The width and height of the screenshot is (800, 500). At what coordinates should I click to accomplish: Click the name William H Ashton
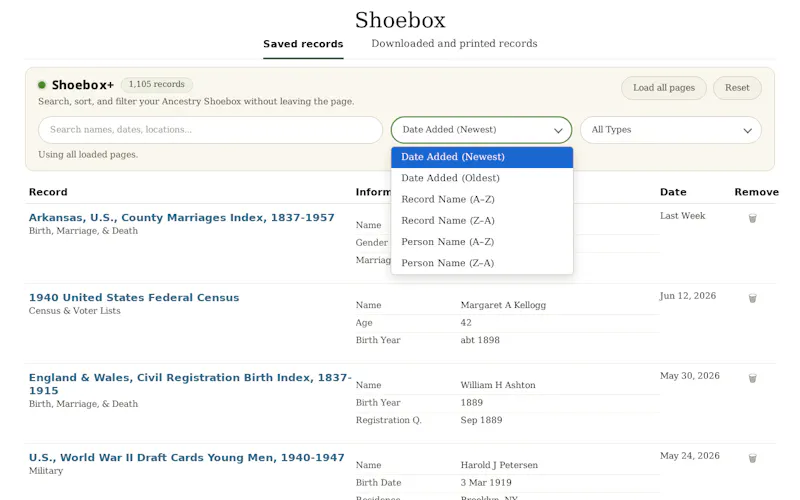[498, 385]
